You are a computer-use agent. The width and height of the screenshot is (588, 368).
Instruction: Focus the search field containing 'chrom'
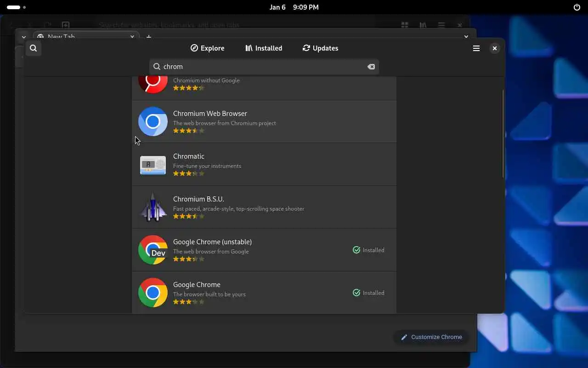click(x=264, y=67)
